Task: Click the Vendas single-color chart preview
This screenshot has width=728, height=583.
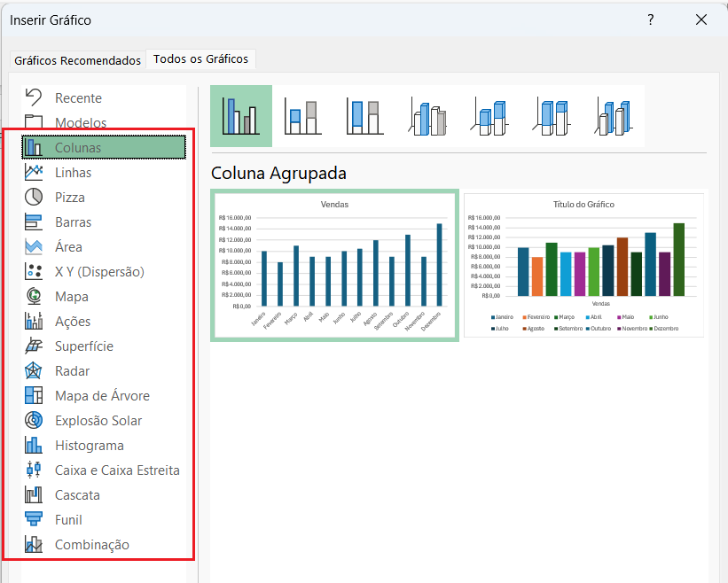Action: point(334,265)
